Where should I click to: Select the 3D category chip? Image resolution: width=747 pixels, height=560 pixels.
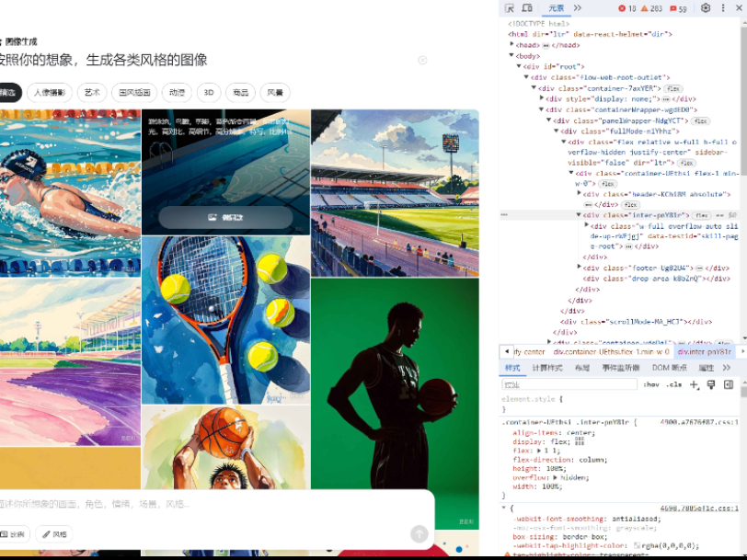209,92
